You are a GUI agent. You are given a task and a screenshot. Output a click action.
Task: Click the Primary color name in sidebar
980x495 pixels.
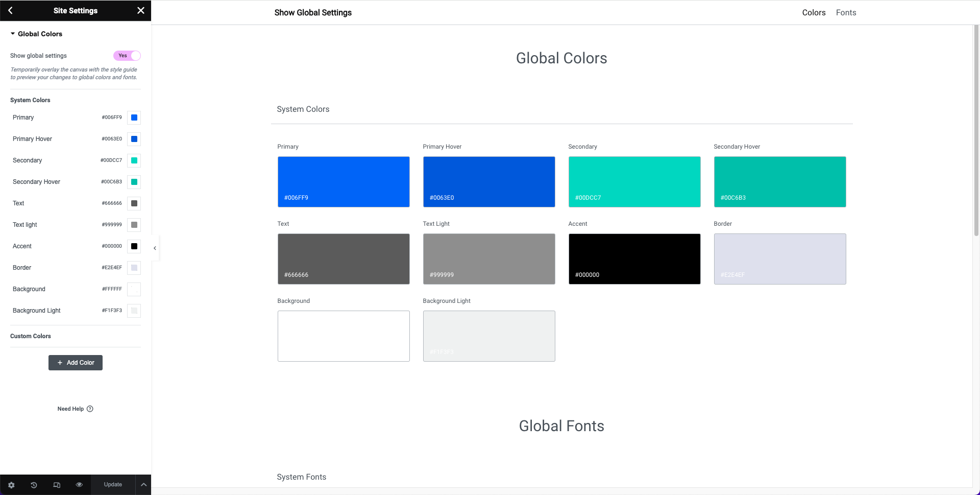(23, 117)
